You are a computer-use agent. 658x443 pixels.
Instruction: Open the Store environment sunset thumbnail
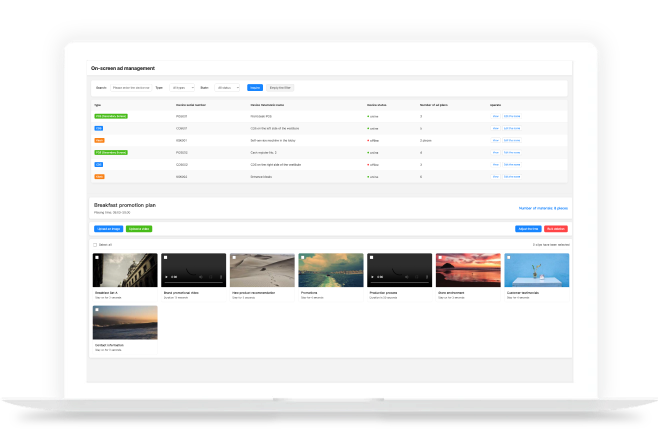pyautogui.click(x=468, y=270)
